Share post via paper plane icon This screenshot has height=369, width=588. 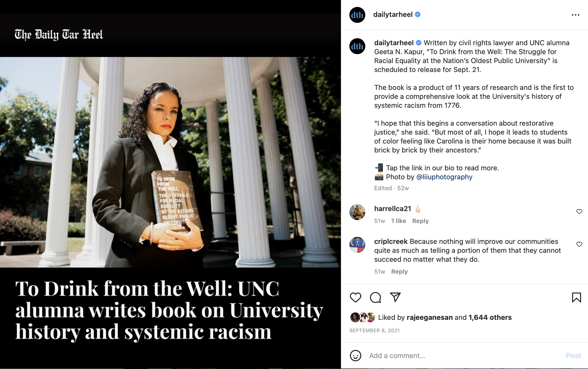395,297
